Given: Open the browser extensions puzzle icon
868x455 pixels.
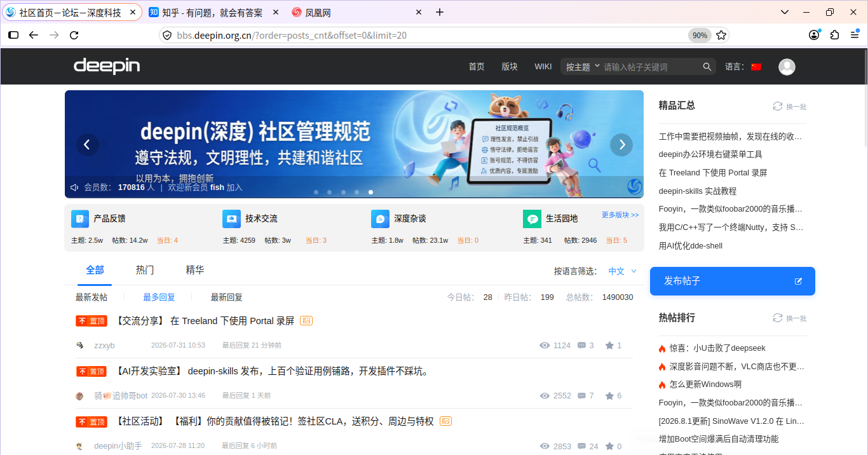Looking at the screenshot, I should point(835,35).
